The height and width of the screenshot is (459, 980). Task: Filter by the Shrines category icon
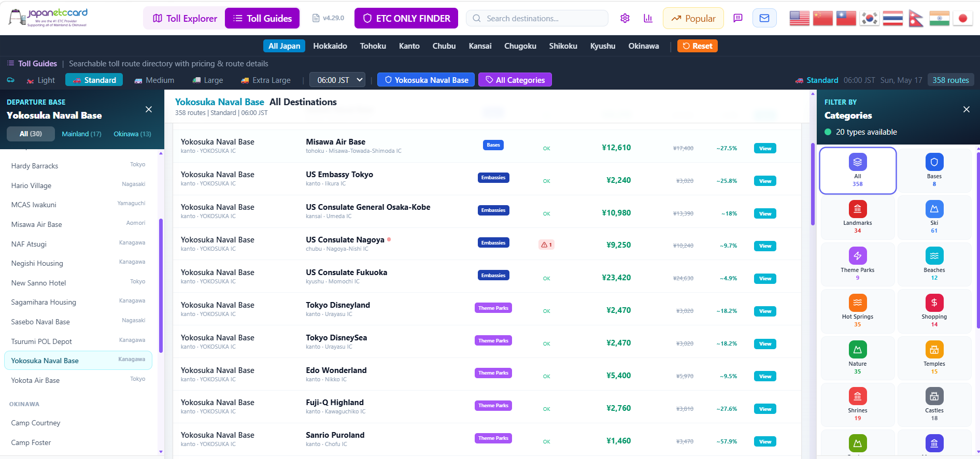pyautogui.click(x=858, y=396)
